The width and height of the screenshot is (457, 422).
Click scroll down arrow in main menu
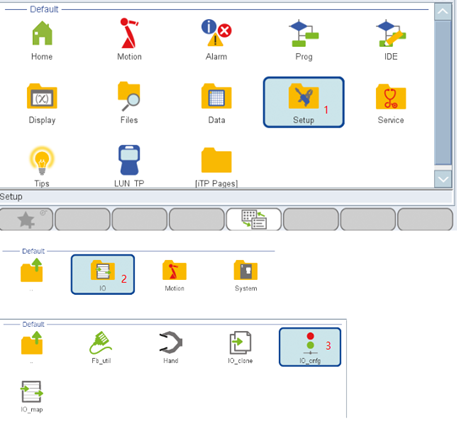pyautogui.click(x=443, y=179)
